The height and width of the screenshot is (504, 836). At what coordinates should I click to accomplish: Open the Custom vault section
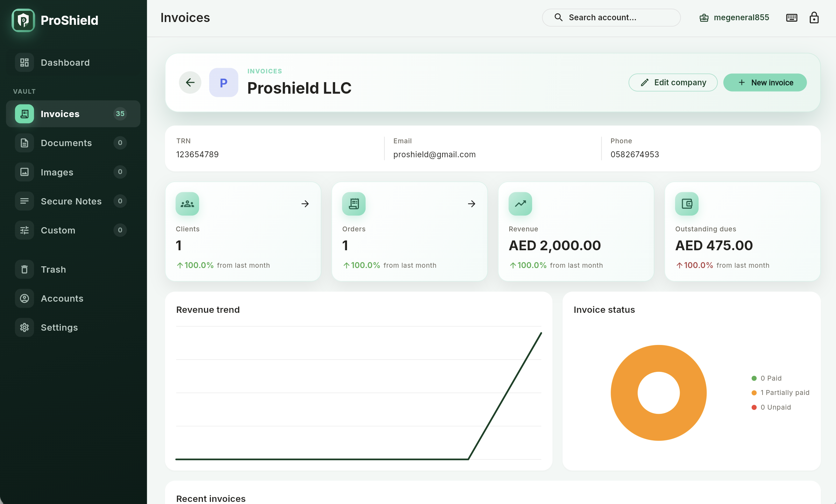(x=73, y=230)
